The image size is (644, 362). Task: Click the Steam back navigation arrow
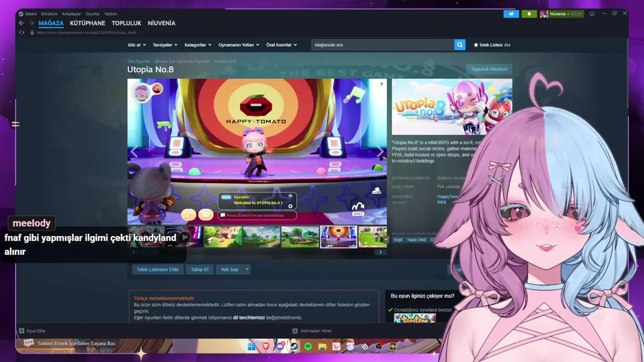[21, 23]
